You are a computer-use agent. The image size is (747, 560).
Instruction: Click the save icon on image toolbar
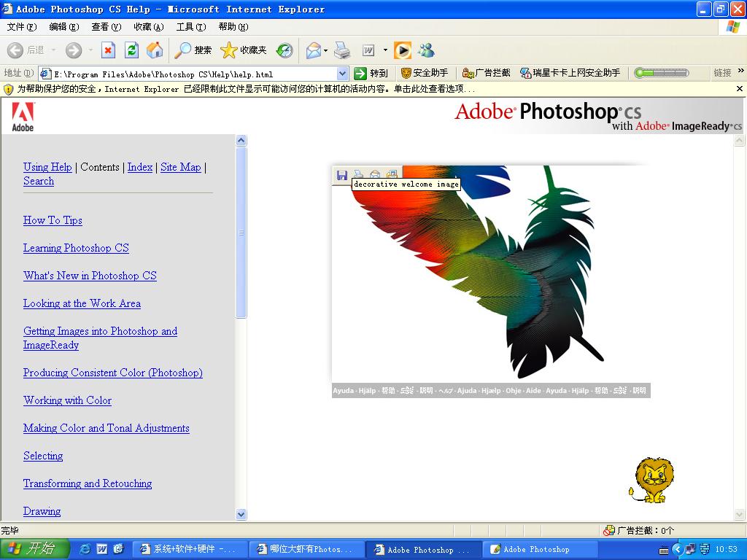341,175
